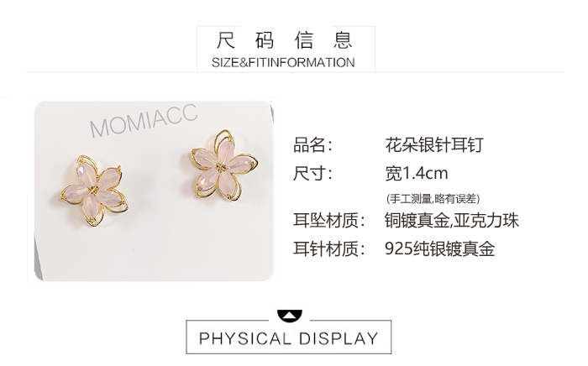Select the product name 花朵银针耳钉
This screenshot has width=588, height=366.
(434, 145)
